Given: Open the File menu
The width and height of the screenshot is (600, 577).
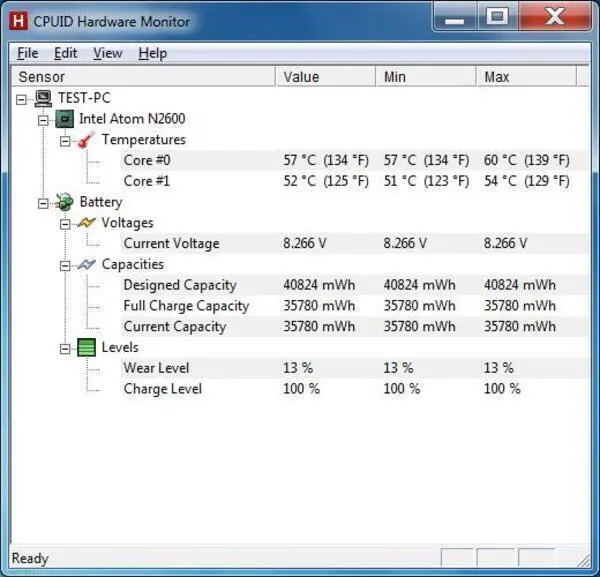Looking at the screenshot, I should pos(28,53).
